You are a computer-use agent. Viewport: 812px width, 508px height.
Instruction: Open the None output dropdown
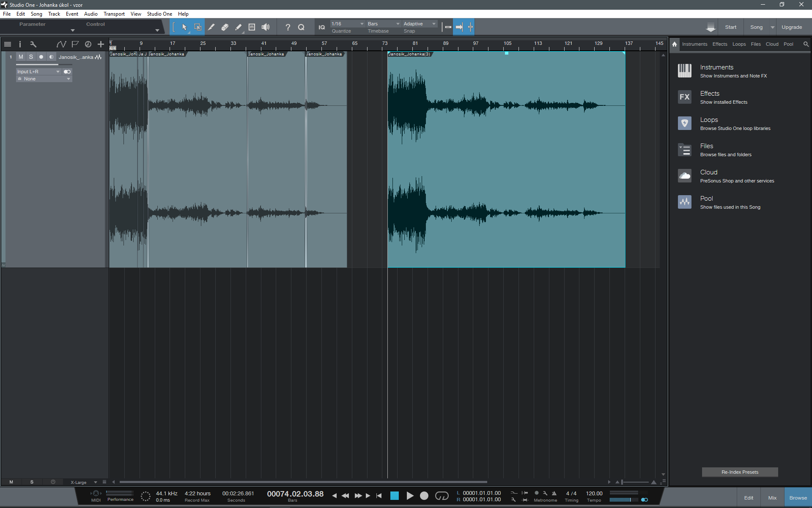click(x=44, y=79)
